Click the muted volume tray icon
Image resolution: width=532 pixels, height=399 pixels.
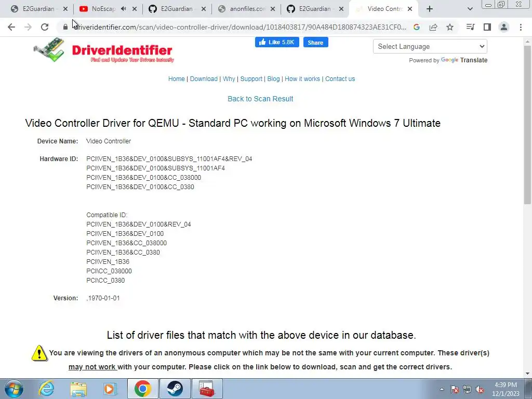(480, 389)
